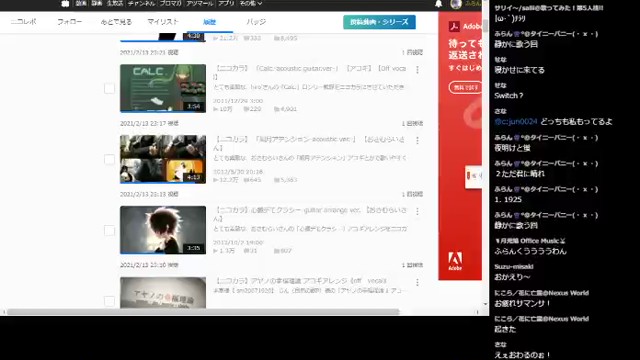This screenshot has height=360, width=640.
Task: Click the Adobe Acrobat icon atop the ad
Action: pos(454,27)
